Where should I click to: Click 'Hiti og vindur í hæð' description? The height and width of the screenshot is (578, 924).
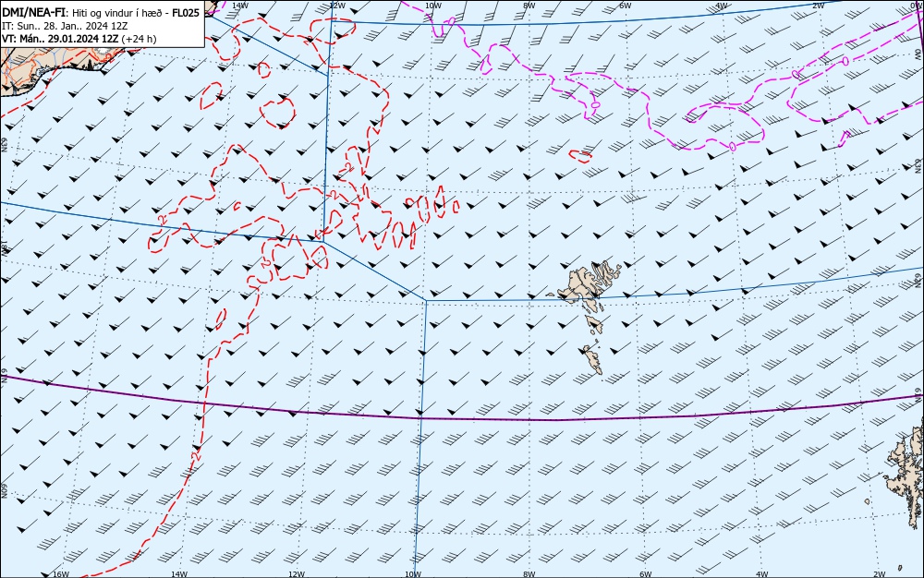(x=116, y=13)
